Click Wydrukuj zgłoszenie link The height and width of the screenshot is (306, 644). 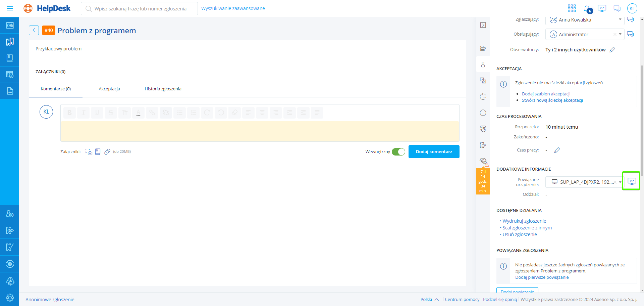[524, 221]
